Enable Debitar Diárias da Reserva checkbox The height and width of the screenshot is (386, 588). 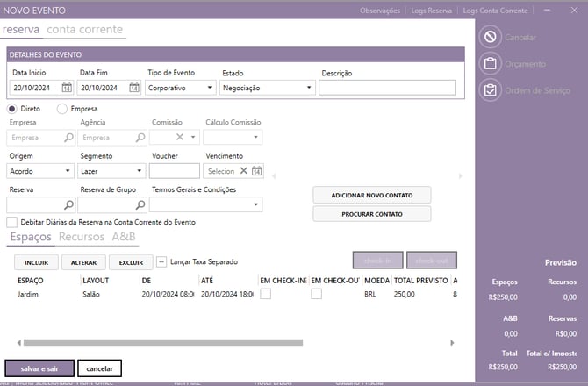click(11, 222)
